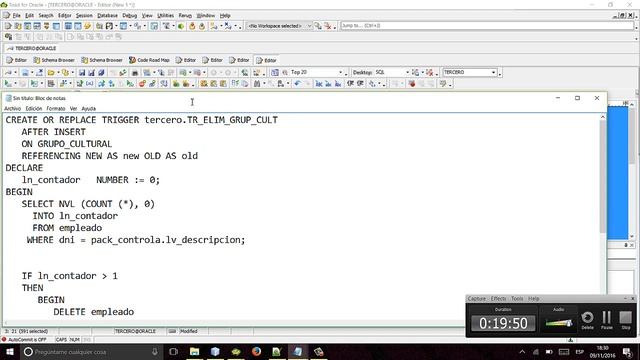Click the Jump to search field
Screen dimensions: 640x360
487,26
